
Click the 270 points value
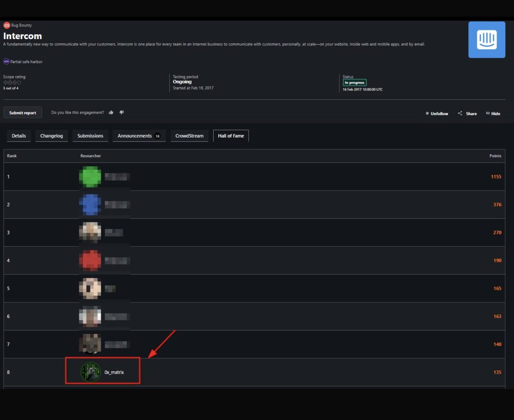(497, 233)
